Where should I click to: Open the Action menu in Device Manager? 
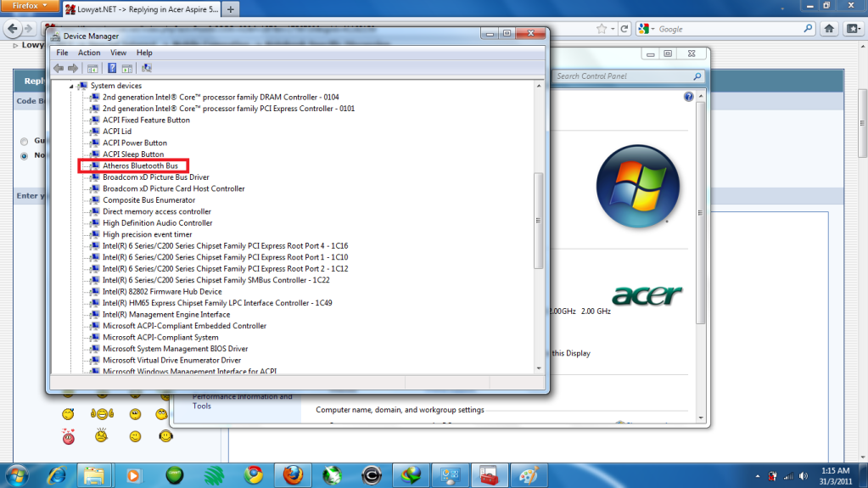point(89,53)
